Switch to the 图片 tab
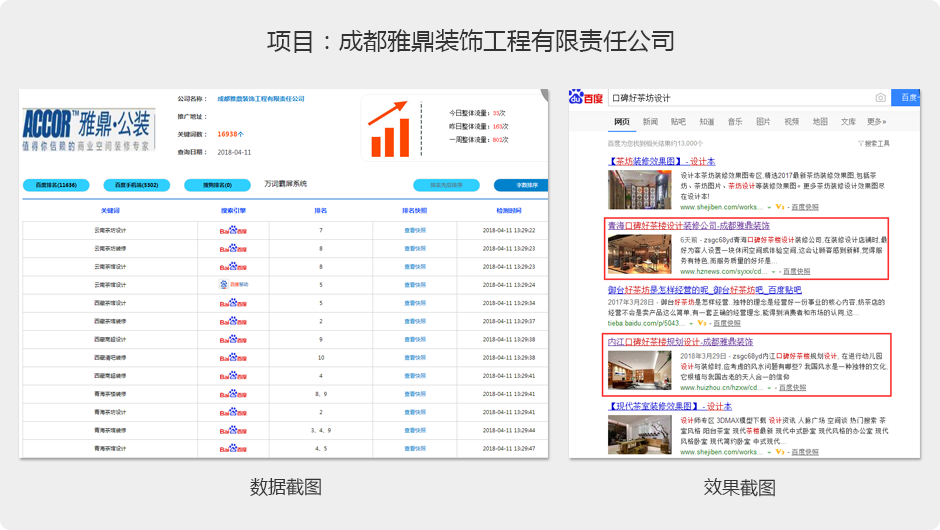940x530 pixels. tap(763, 122)
